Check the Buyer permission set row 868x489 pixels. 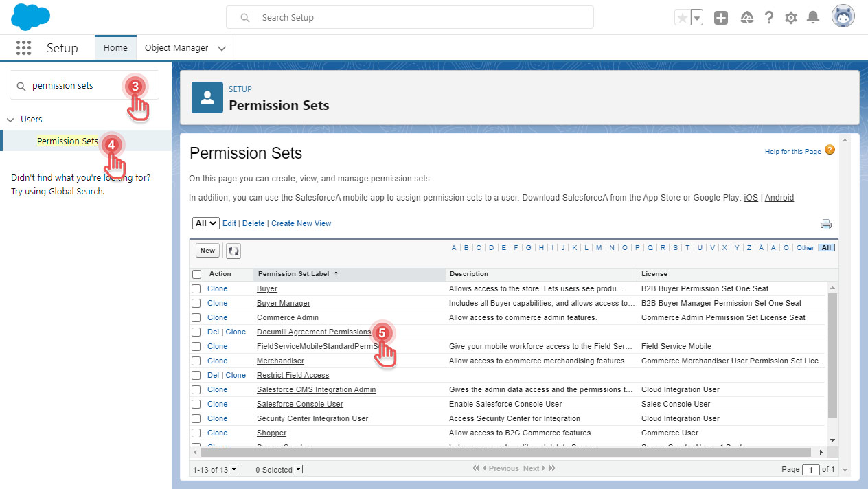[x=197, y=288]
